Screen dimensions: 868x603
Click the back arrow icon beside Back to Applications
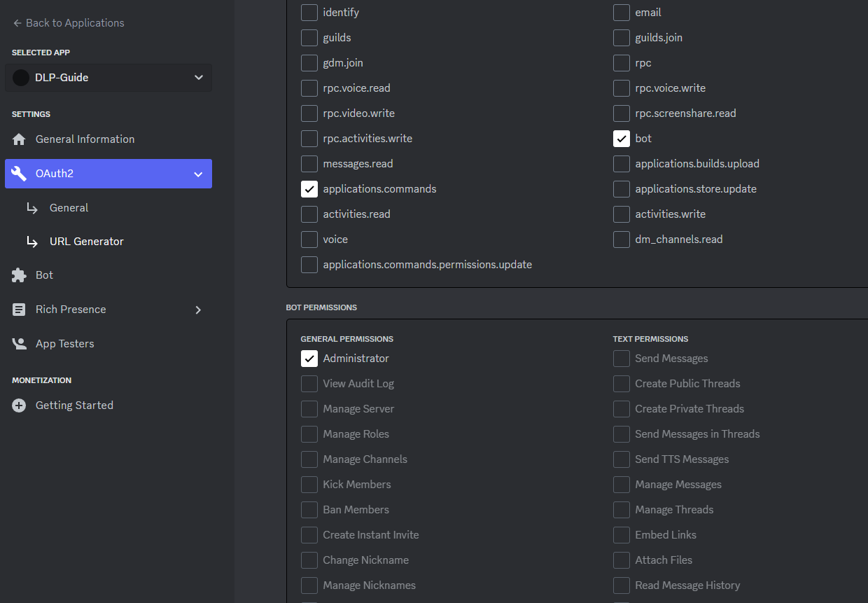tap(17, 23)
